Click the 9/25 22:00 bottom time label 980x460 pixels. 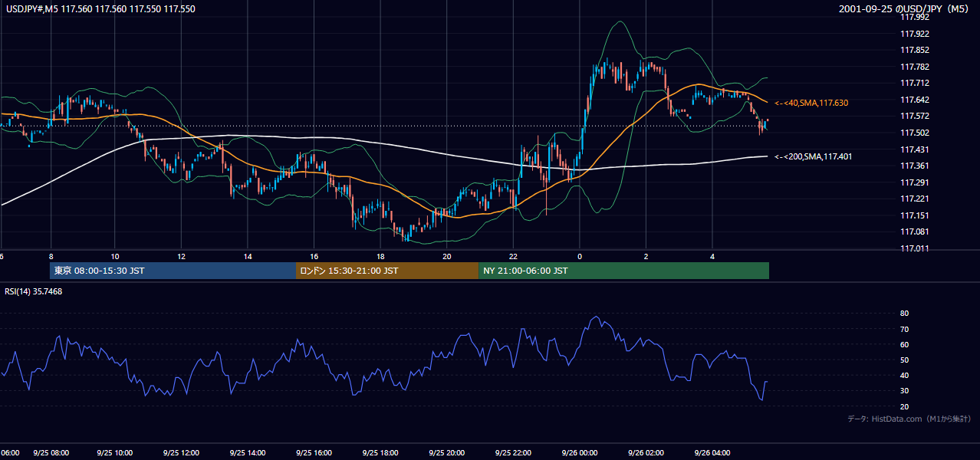tap(513, 453)
